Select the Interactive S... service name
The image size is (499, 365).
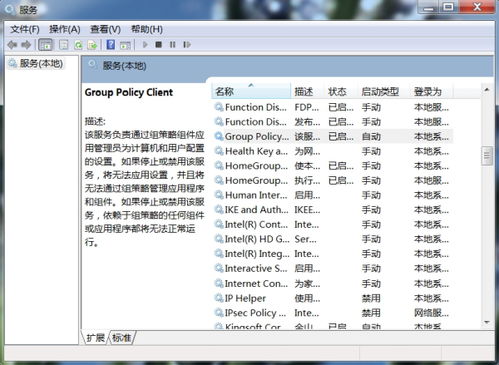pos(256,268)
